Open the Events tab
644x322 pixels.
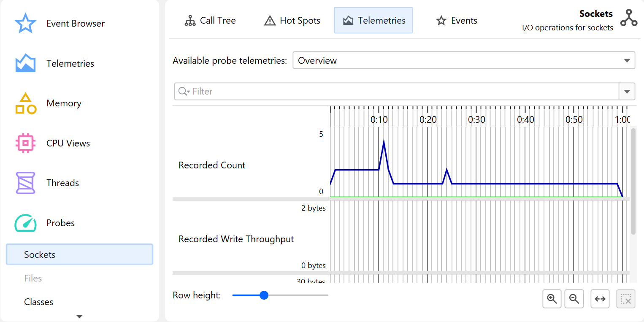[x=457, y=20]
